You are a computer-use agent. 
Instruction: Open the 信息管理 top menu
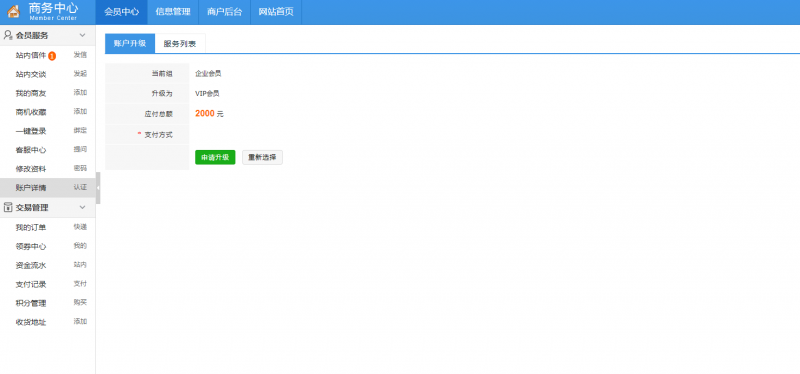(x=173, y=12)
